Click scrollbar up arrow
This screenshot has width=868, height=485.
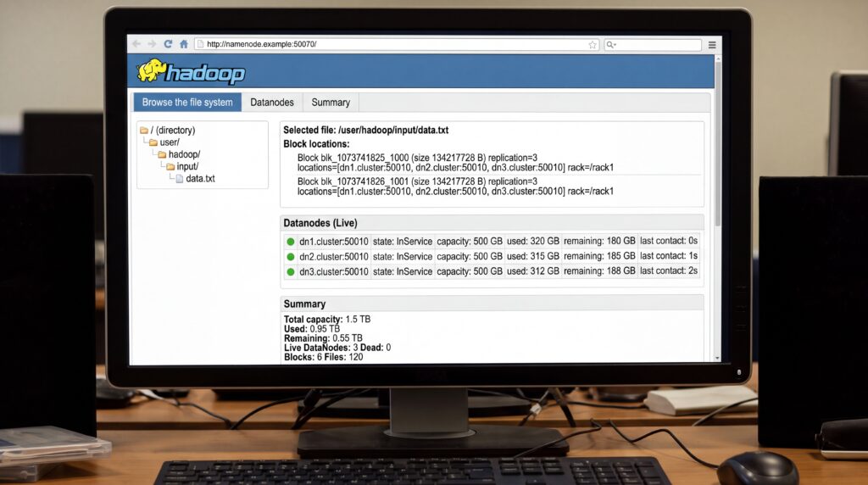point(718,59)
